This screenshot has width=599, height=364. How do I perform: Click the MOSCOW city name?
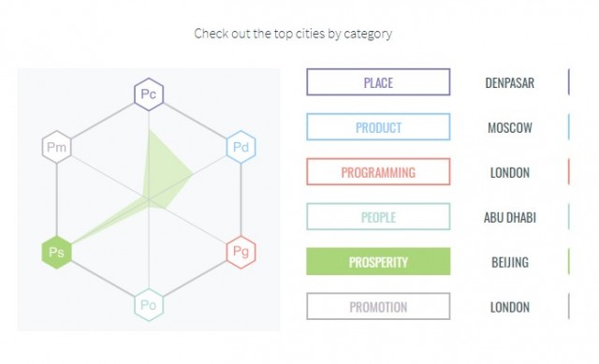click(509, 127)
